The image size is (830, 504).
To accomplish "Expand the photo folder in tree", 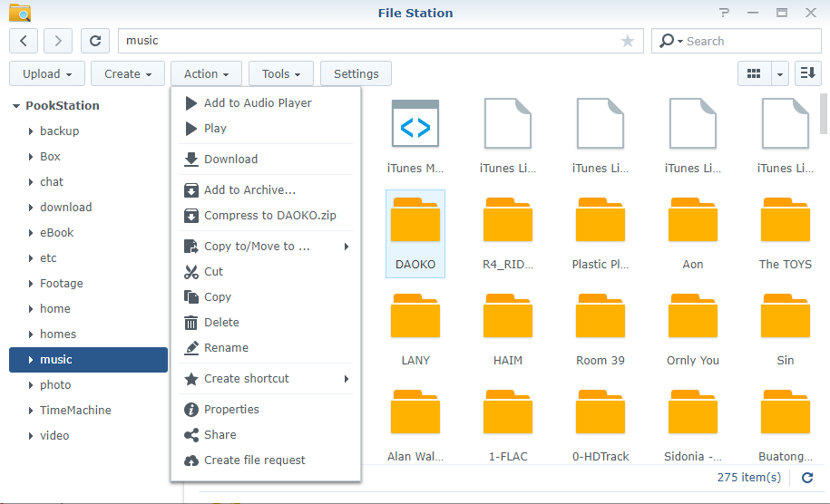I will (x=31, y=385).
